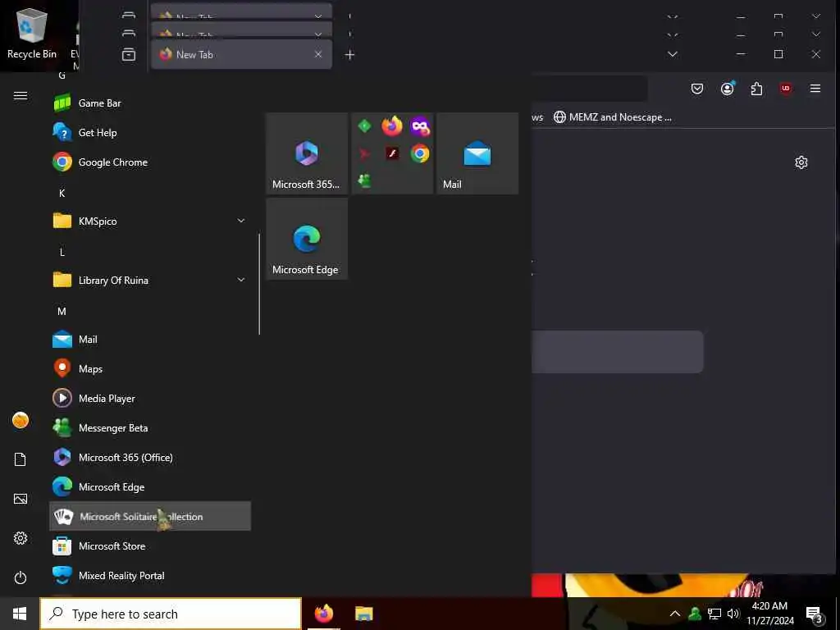Click the Microsoft 365 pinned tile
840x630 pixels.
[x=307, y=153]
